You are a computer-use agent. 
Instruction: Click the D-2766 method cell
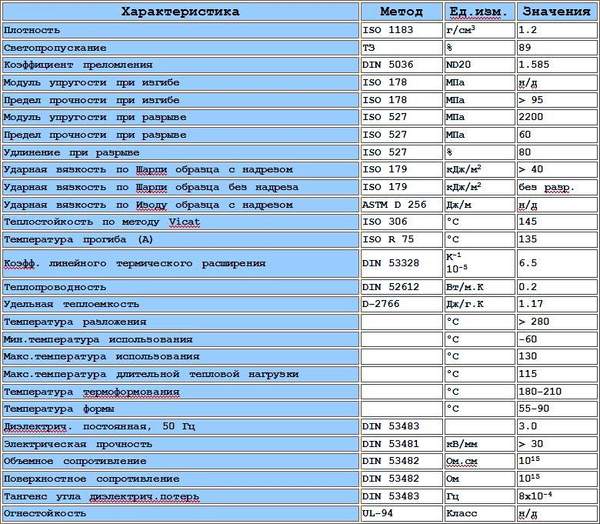tap(401, 304)
